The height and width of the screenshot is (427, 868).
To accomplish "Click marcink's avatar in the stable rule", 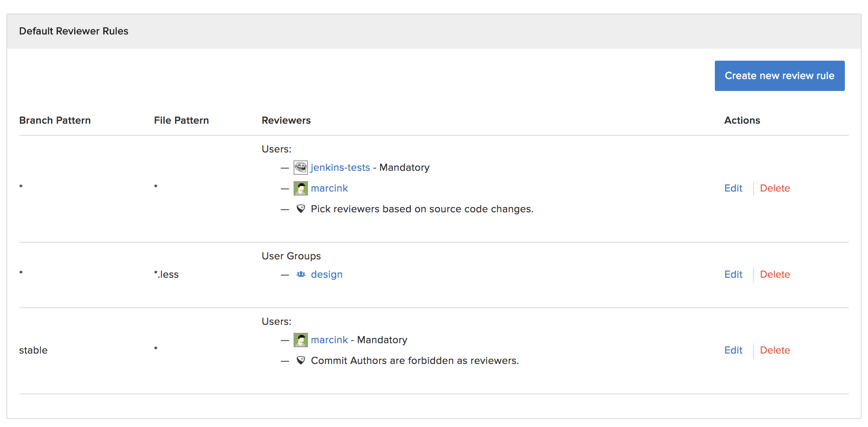I will pyautogui.click(x=300, y=340).
